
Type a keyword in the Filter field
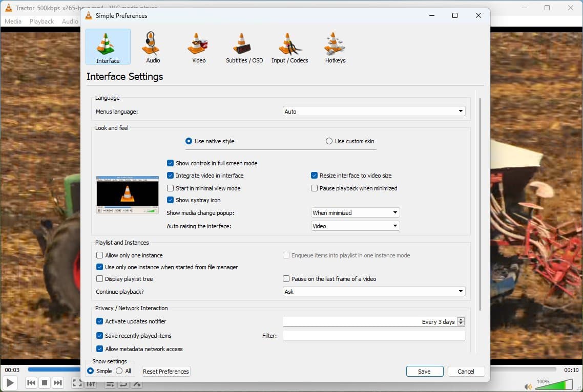(373, 335)
